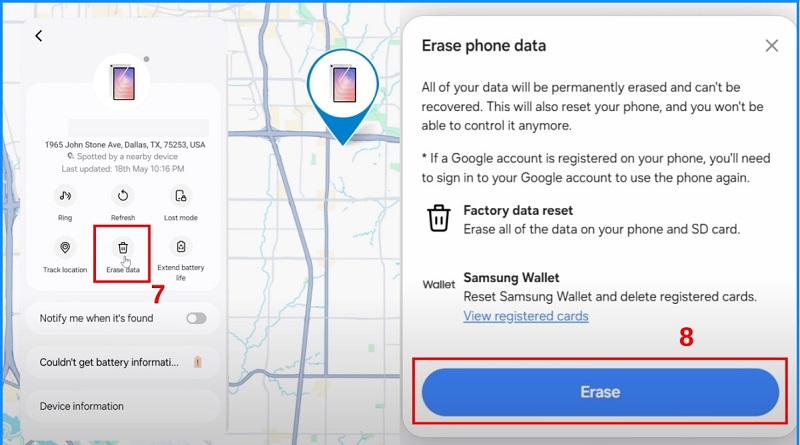This screenshot has height=445, width=800.
Task: Activate Lost mode icon
Action: [181, 195]
